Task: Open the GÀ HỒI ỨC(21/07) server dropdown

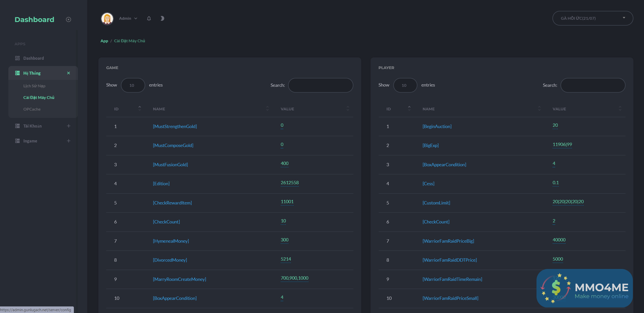Action: click(x=592, y=18)
